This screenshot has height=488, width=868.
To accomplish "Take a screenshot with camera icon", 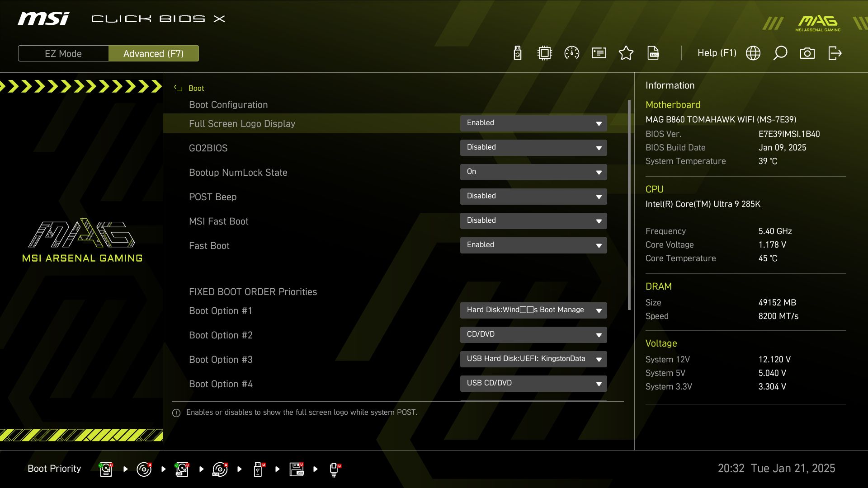I will pyautogui.click(x=807, y=53).
